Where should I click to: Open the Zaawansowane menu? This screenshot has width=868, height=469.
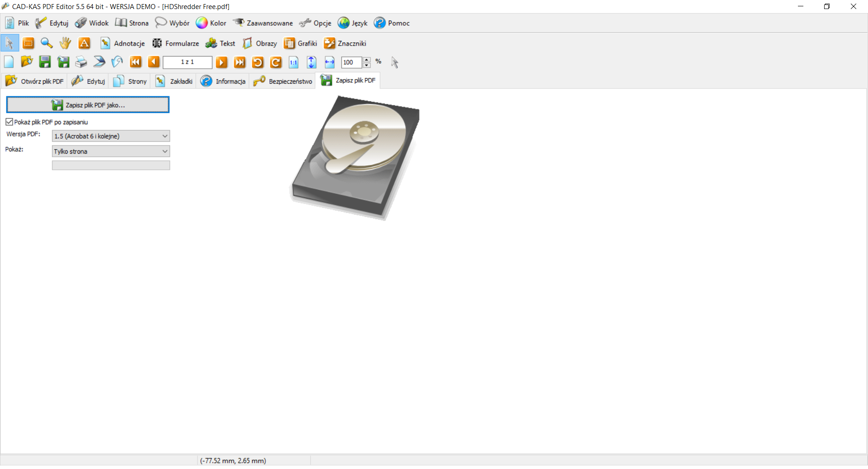(263, 23)
